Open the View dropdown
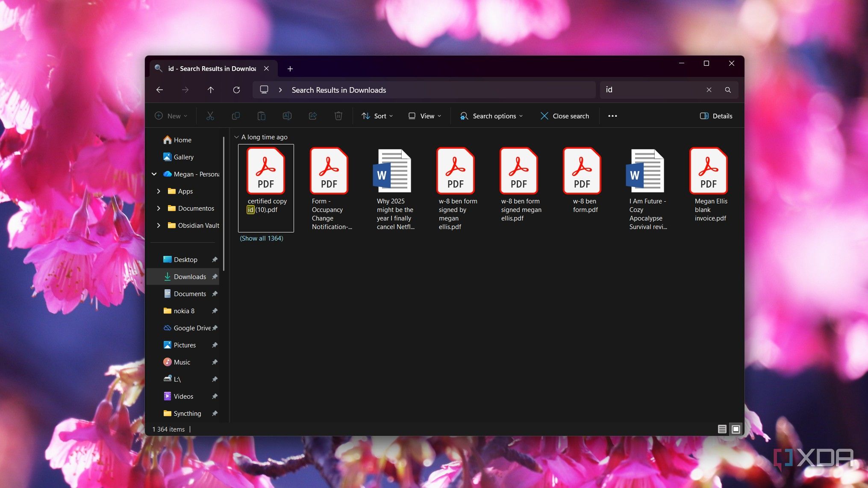The height and width of the screenshot is (488, 868). (424, 116)
